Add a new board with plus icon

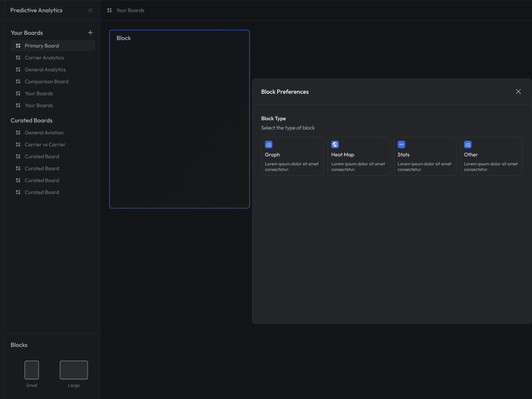tap(90, 32)
